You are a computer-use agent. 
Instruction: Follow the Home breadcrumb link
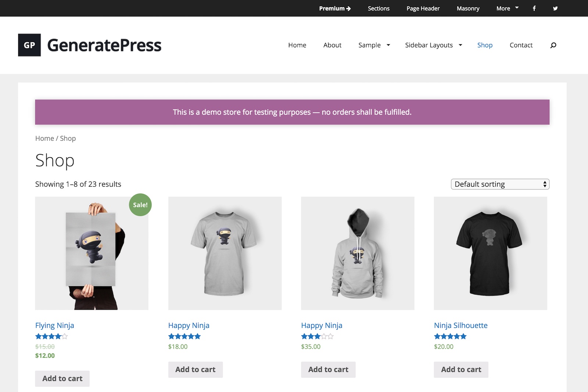point(44,139)
